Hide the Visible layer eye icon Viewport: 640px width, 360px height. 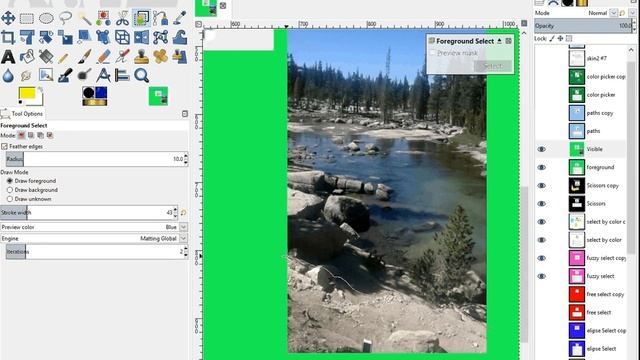click(x=542, y=149)
